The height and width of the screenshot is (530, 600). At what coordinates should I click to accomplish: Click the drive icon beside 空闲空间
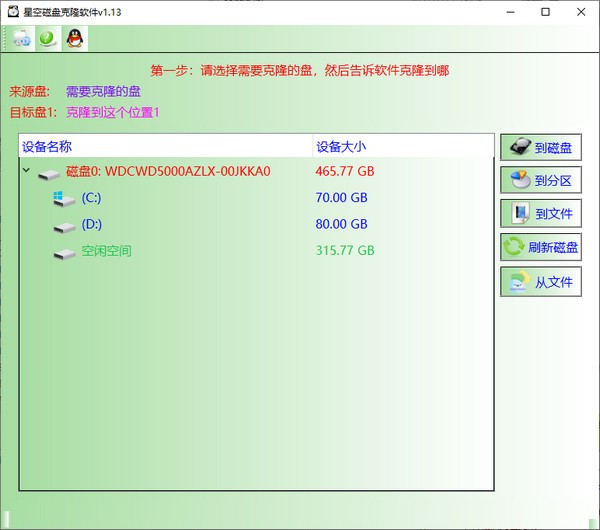click(65, 251)
